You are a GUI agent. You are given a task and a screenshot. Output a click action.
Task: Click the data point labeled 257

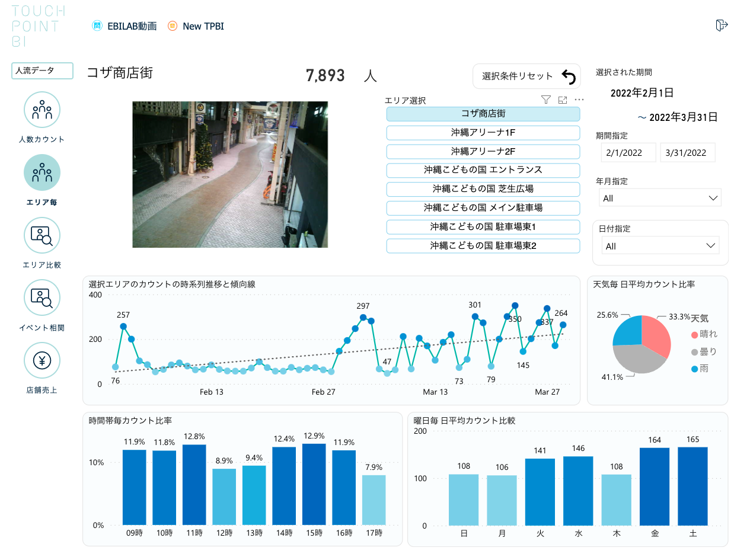pos(123,327)
